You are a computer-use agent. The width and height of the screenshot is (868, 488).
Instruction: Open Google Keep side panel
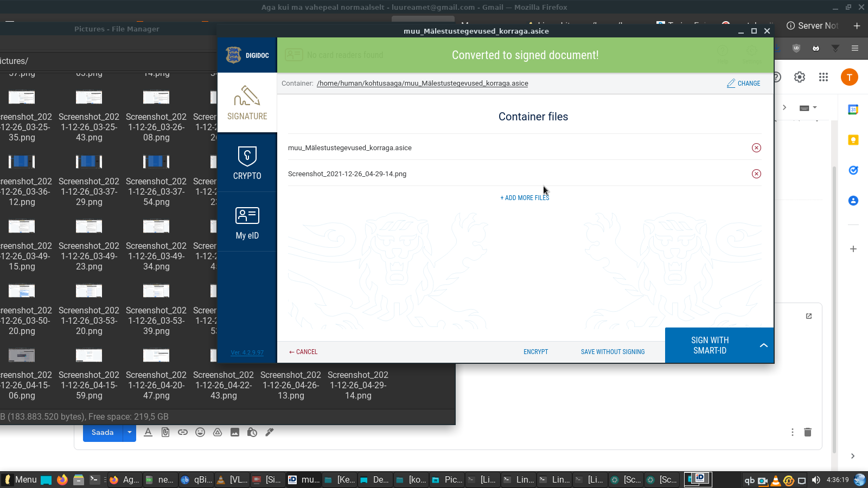[x=853, y=140]
